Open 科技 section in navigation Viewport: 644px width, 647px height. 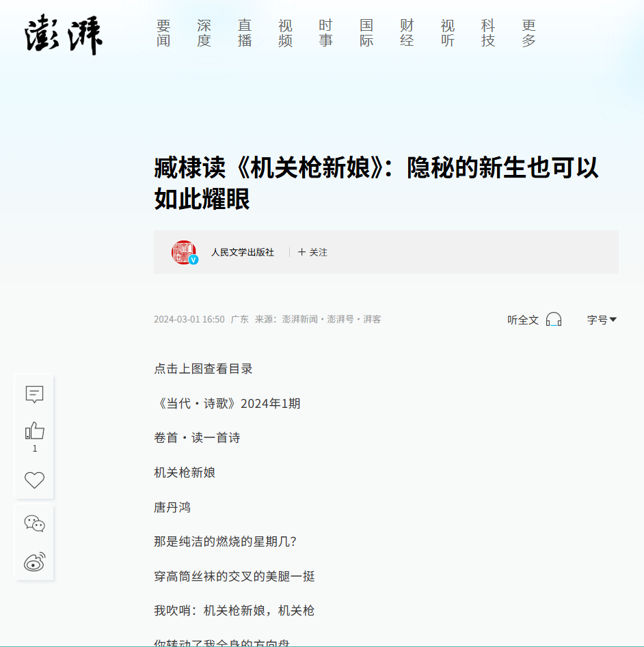(488, 33)
